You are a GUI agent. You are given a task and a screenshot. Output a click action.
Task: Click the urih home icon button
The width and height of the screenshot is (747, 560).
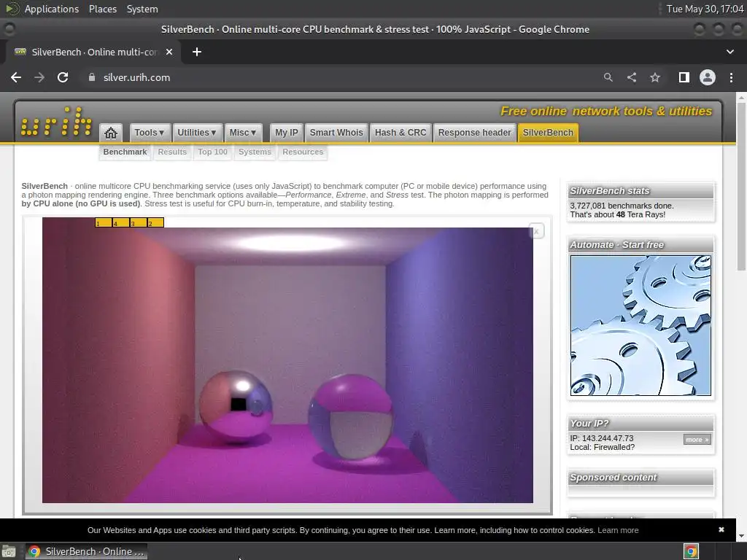coord(111,133)
